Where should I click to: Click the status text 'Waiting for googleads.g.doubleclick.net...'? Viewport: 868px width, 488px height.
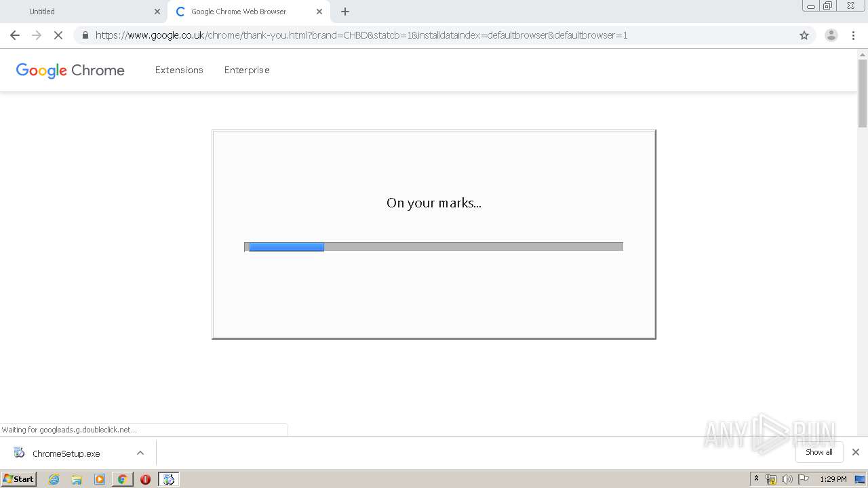coord(69,430)
